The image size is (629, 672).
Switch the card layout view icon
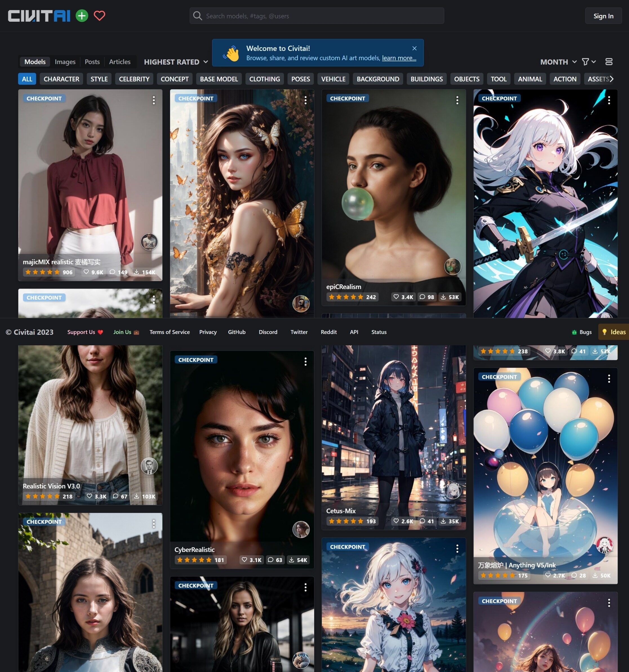[x=609, y=62]
